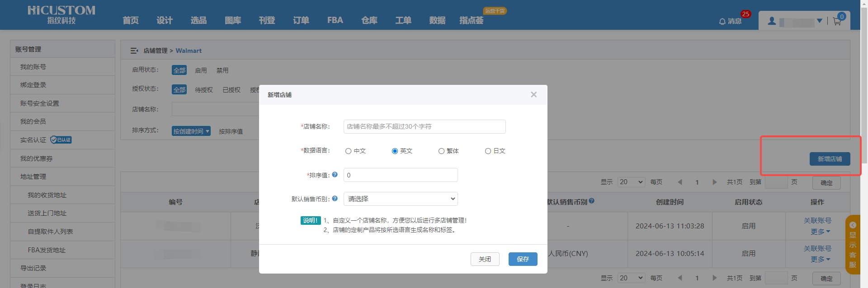The image size is (868, 288).
Task: Click the 店铺名称 input in dialog
Action: click(424, 127)
